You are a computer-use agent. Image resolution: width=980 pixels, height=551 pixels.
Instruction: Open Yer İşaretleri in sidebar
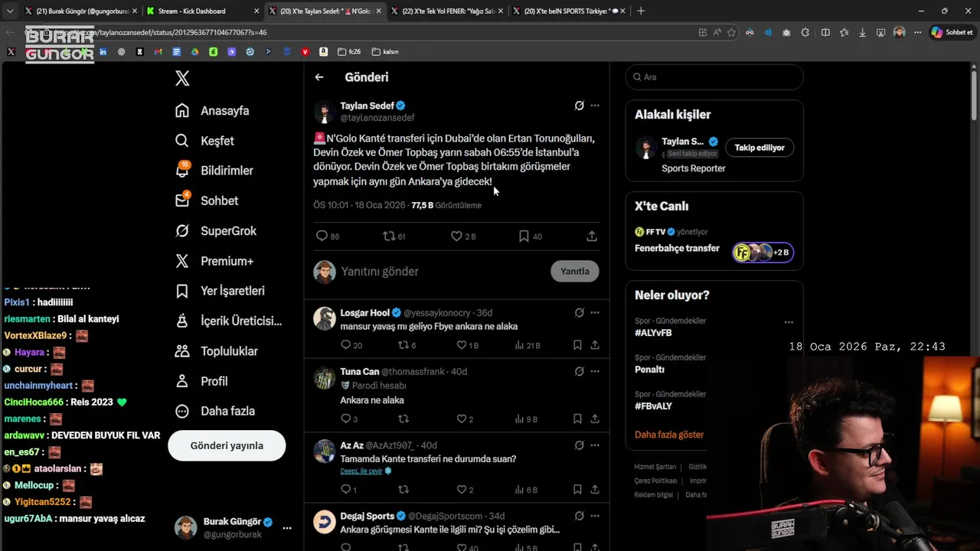(220, 291)
